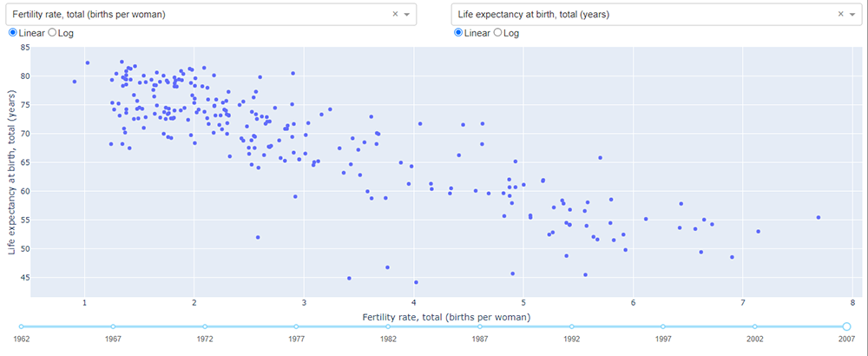This screenshot has height=356, width=868.
Task: Set year slider to 2002
Action: coord(754,326)
